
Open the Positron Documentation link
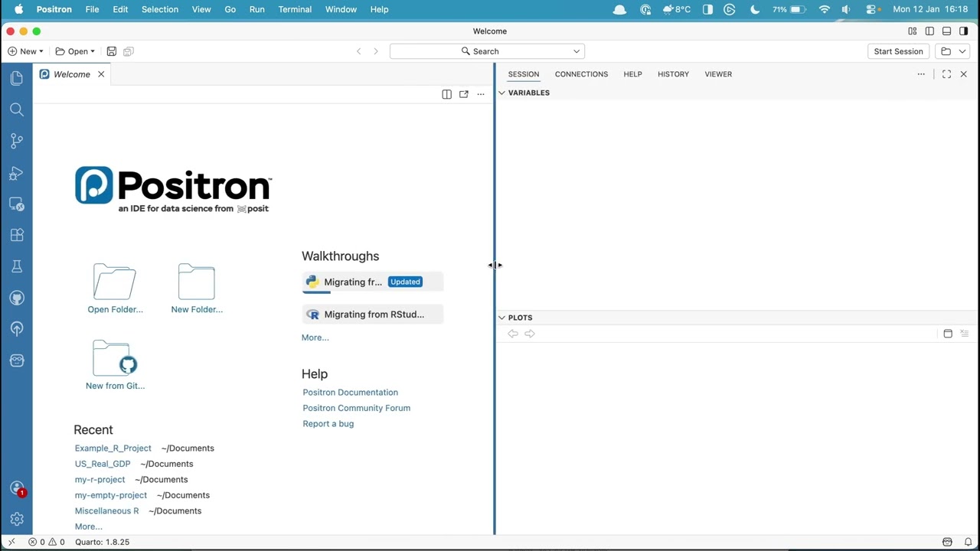click(x=350, y=393)
